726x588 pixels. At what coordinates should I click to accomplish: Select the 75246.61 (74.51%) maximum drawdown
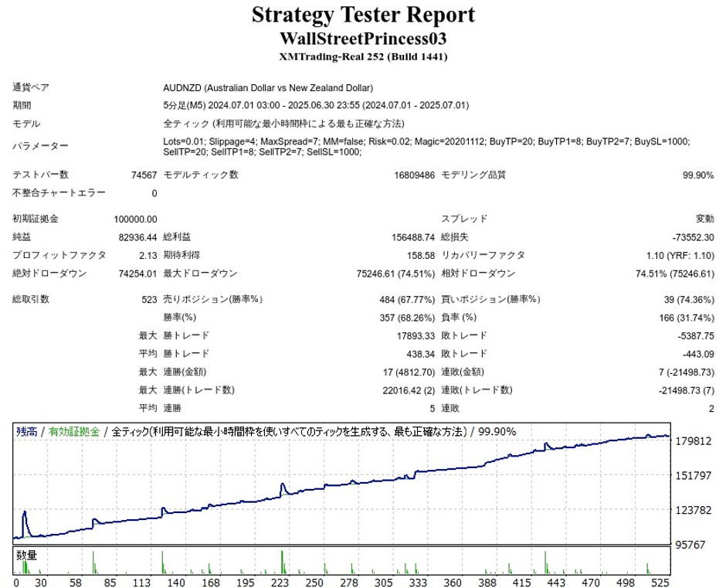pyautogui.click(x=396, y=274)
